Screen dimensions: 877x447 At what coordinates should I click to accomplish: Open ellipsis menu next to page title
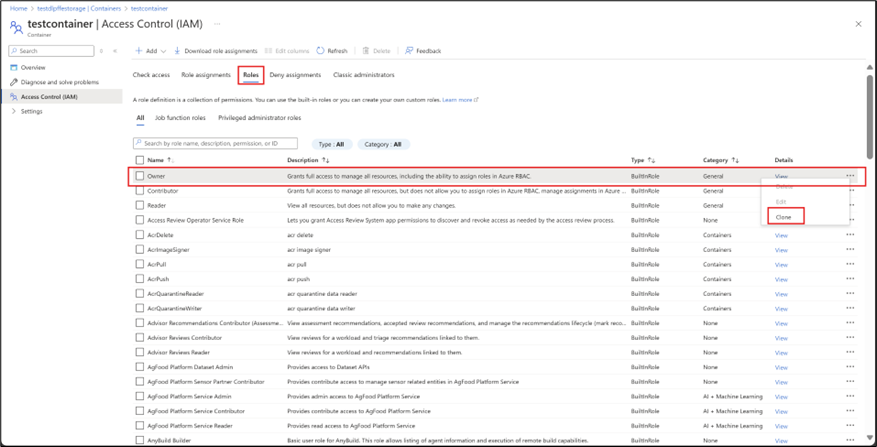coord(217,24)
